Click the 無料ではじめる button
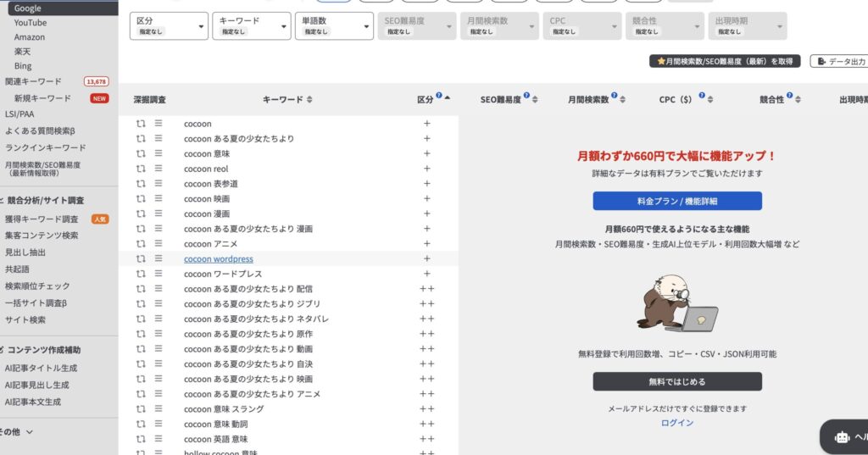The image size is (868, 455). click(677, 381)
